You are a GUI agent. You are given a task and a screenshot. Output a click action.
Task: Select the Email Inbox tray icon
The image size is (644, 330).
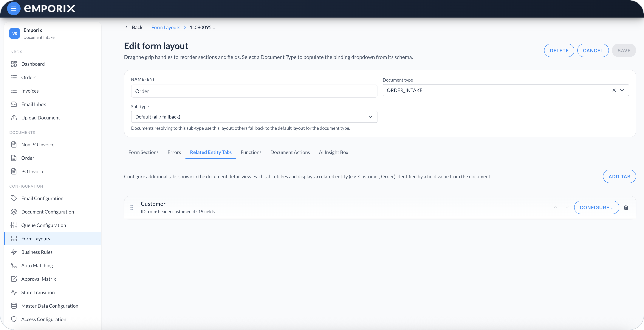(14, 104)
